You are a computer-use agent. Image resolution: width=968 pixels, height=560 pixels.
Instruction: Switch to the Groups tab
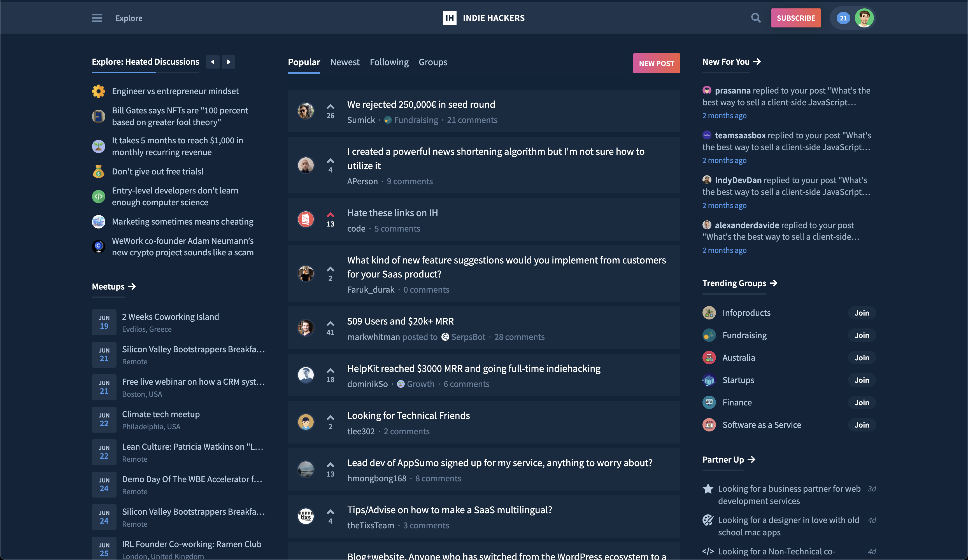coord(432,62)
